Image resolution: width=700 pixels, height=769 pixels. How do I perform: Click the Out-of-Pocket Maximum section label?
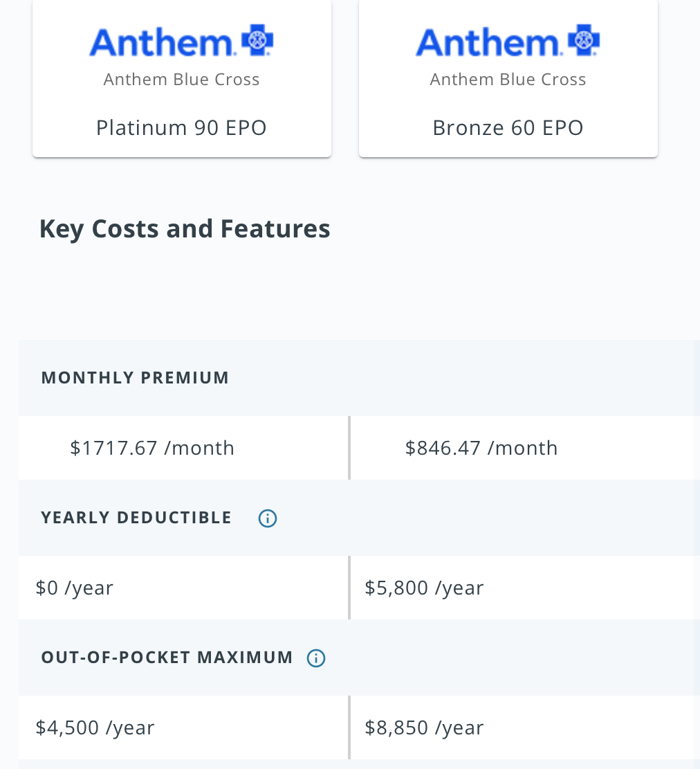coord(167,658)
